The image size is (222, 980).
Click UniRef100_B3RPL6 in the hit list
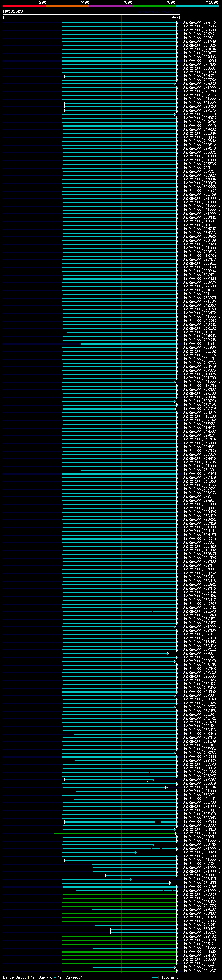(x=199, y=125)
